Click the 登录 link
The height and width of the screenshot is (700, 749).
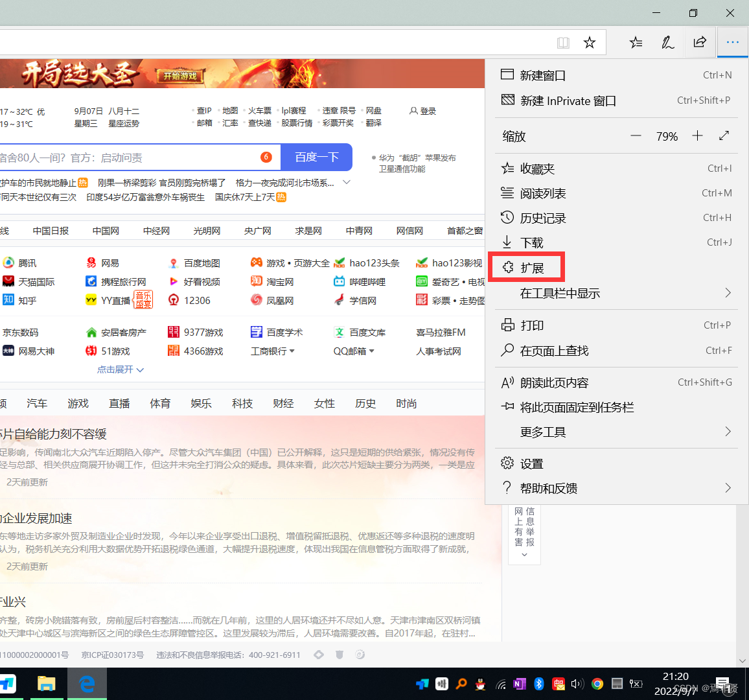pos(423,111)
